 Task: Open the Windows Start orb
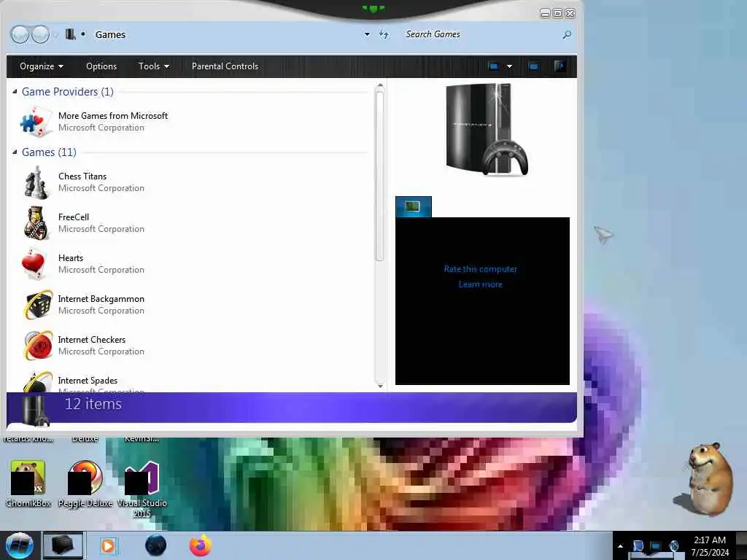[19, 545]
